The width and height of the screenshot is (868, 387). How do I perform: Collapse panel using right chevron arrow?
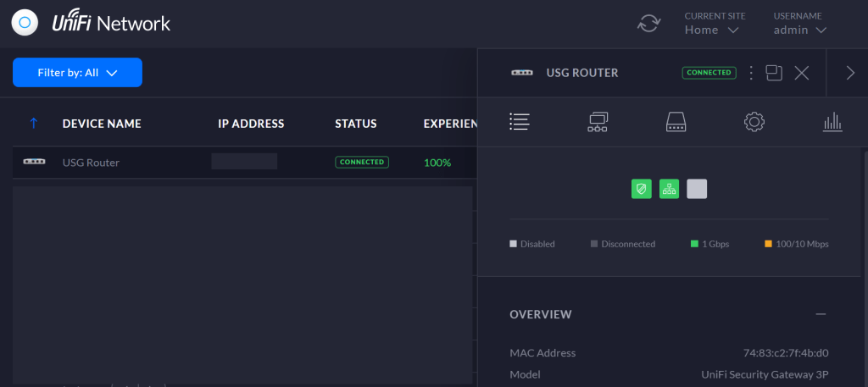pyautogui.click(x=850, y=73)
